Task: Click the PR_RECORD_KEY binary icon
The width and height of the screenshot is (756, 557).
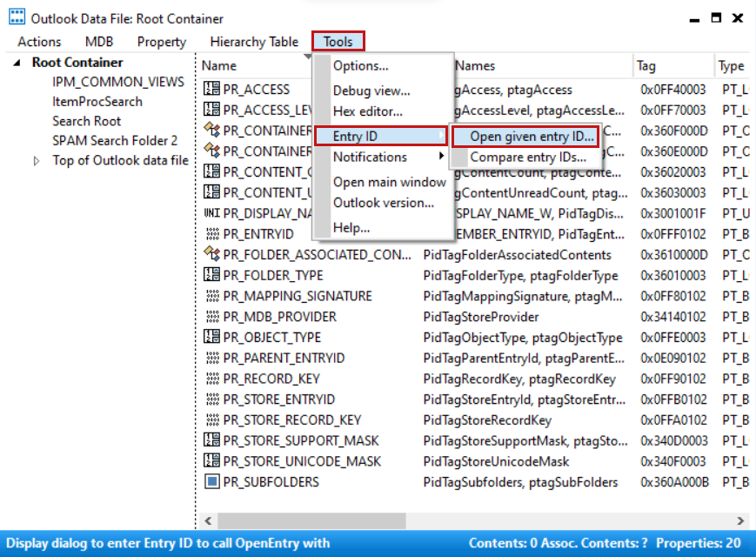Action: coord(212,379)
